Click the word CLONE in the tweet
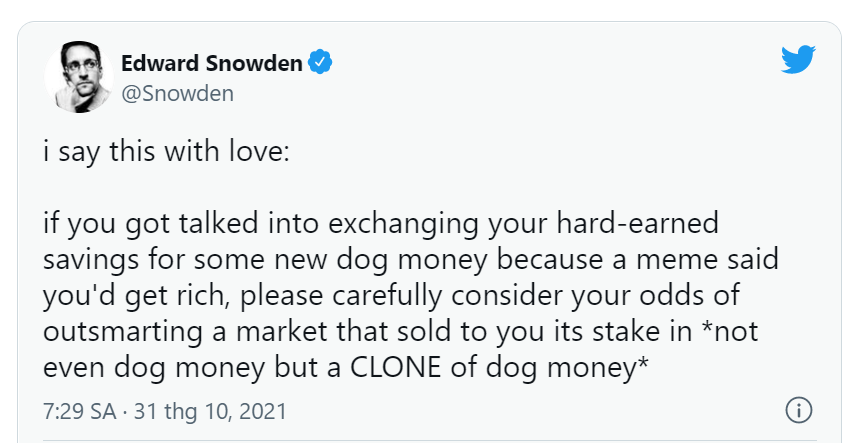862x443 pixels. click(395, 368)
